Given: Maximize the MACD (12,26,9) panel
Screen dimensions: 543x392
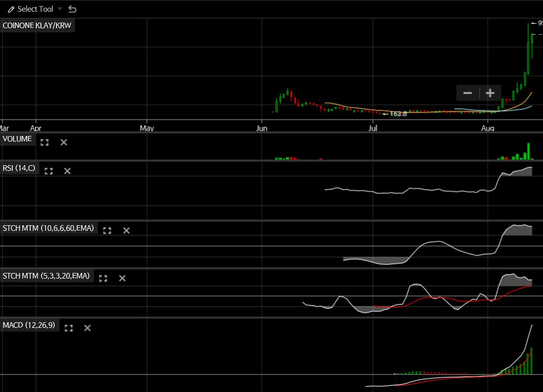Looking at the screenshot, I should tap(68, 328).
